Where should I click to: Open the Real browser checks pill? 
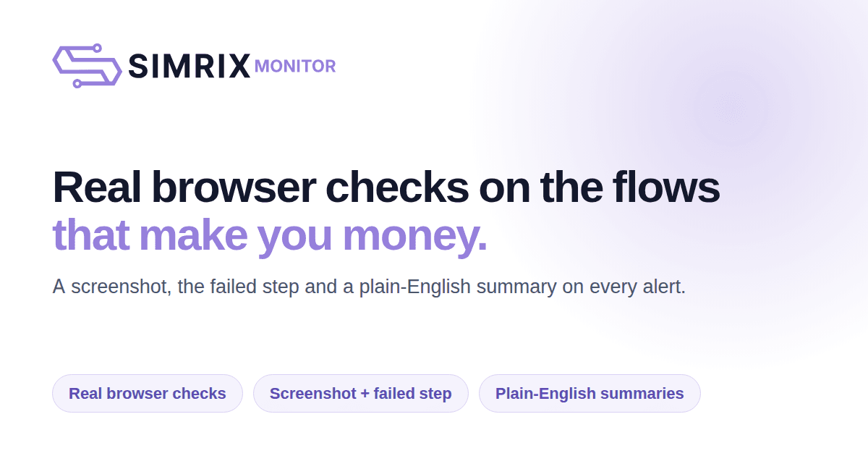point(148,394)
